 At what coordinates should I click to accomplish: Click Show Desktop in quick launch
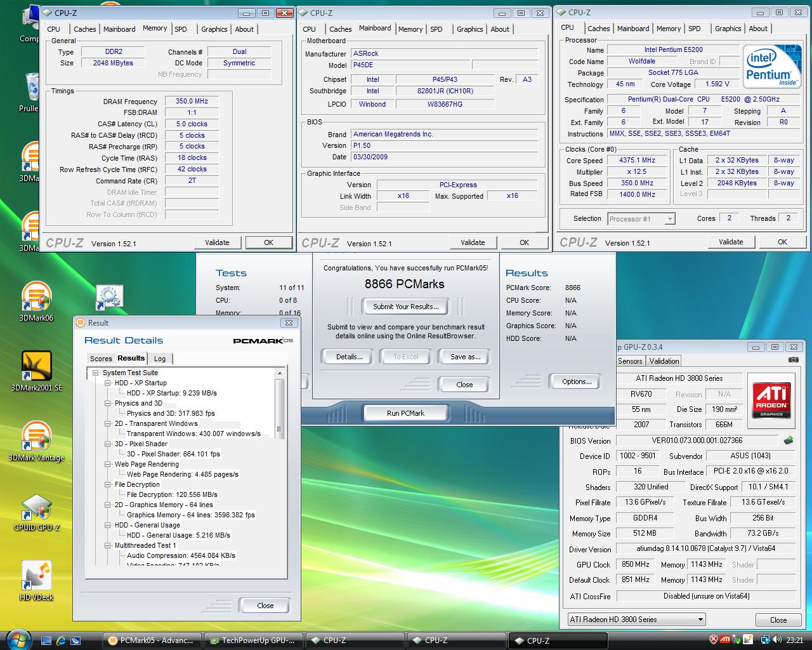(46, 640)
